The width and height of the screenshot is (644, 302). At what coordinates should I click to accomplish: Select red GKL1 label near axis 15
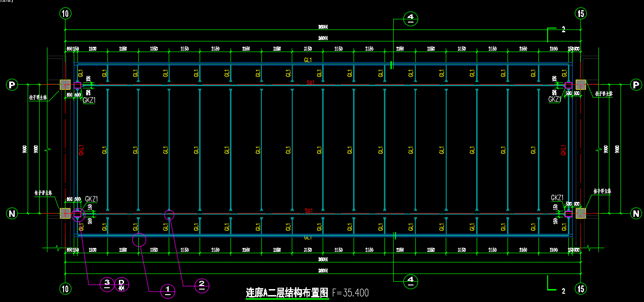(x=563, y=151)
